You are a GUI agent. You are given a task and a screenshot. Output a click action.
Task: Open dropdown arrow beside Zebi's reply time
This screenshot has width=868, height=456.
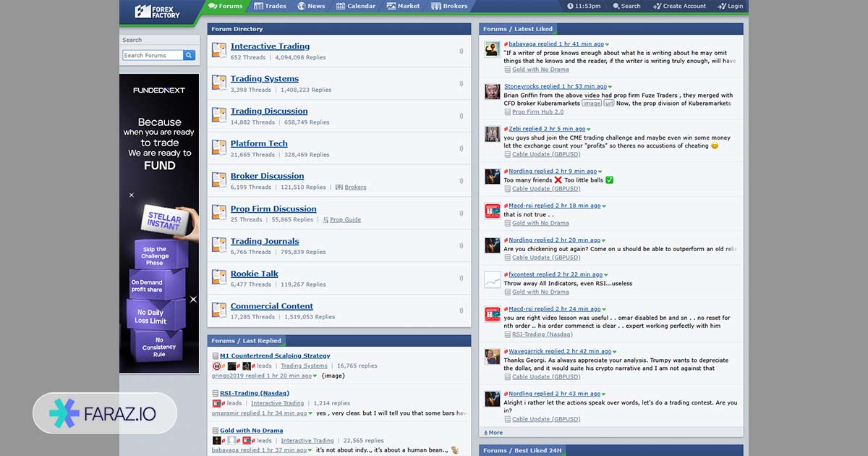tap(589, 130)
